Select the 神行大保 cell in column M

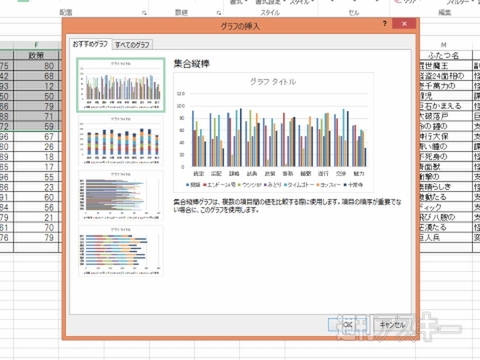[x=446, y=136]
